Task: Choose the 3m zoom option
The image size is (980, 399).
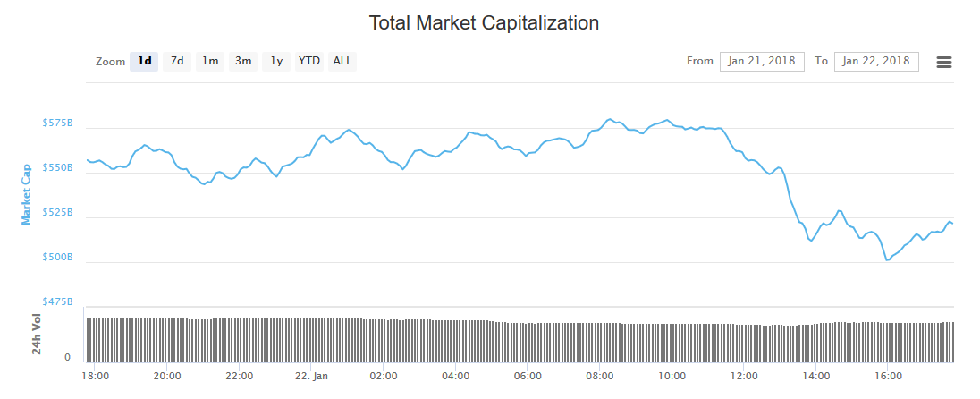Action: (x=243, y=61)
